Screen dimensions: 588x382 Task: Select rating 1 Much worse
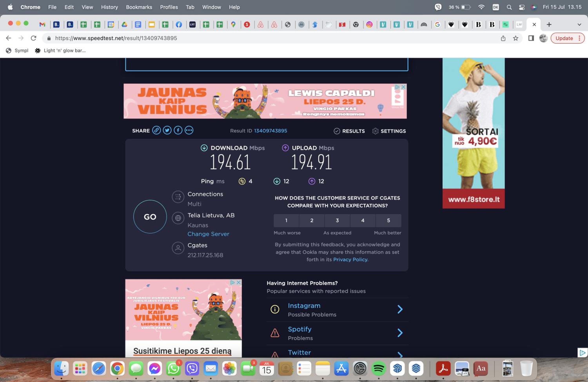(x=286, y=220)
